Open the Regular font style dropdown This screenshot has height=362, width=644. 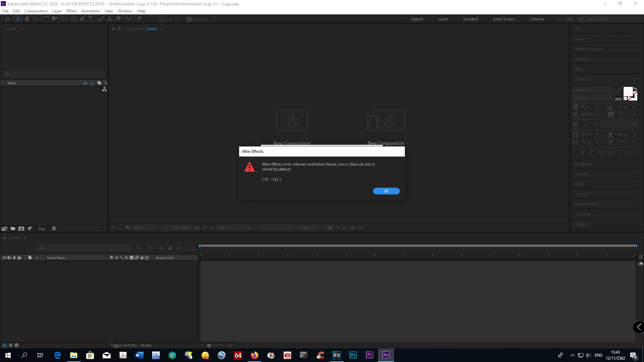(x=593, y=98)
